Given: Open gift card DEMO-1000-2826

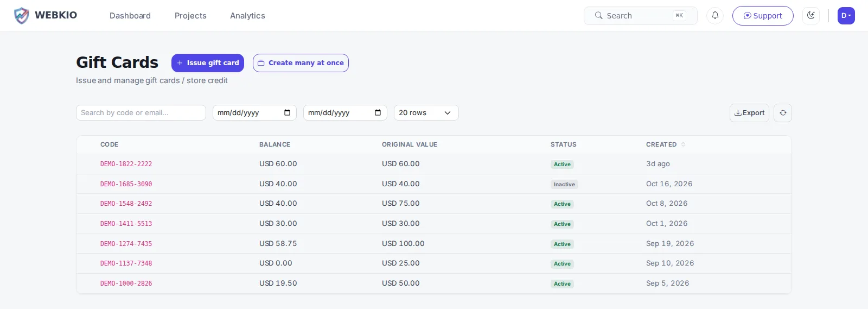Looking at the screenshot, I should coord(126,283).
